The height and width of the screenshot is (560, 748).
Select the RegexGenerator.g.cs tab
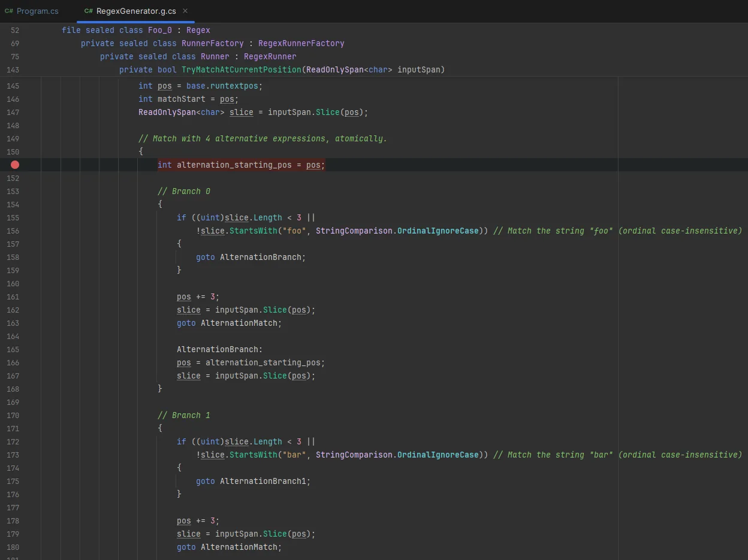[x=135, y=11]
